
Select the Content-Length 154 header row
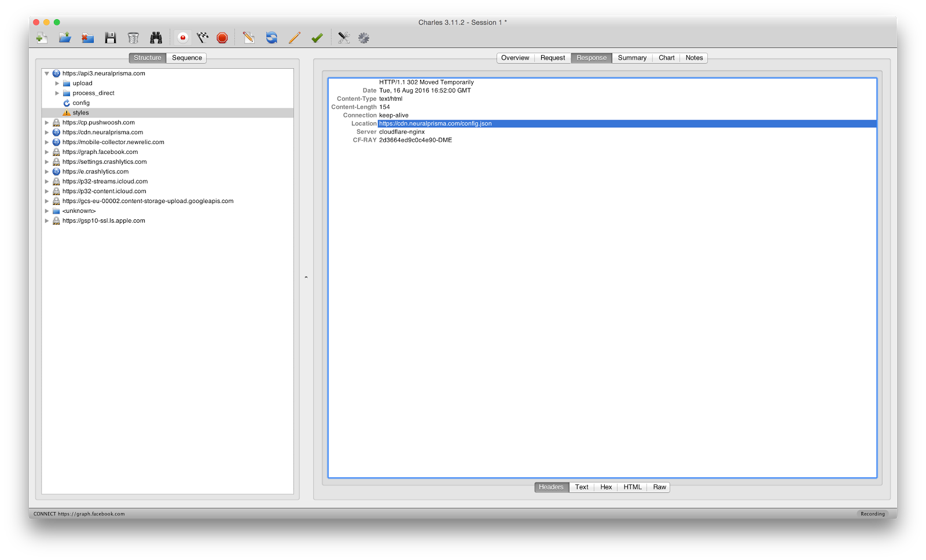click(602, 107)
